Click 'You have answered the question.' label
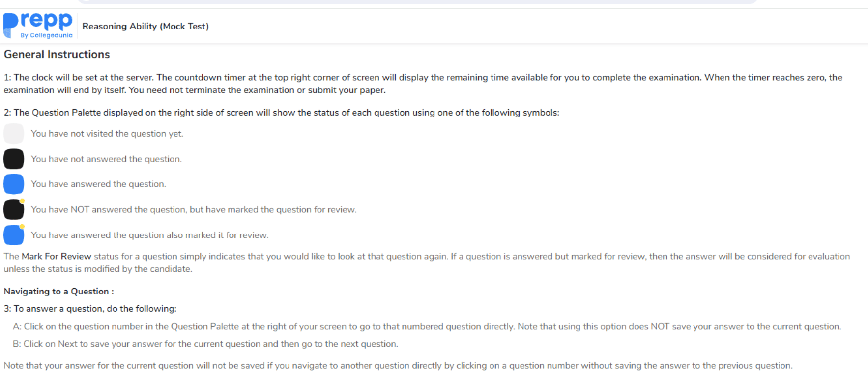The image size is (868, 381). click(x=98, y=184)
